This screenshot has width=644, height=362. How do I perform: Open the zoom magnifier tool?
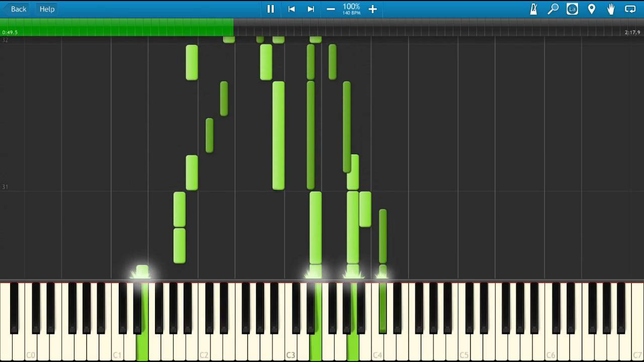tap(553, 9)
